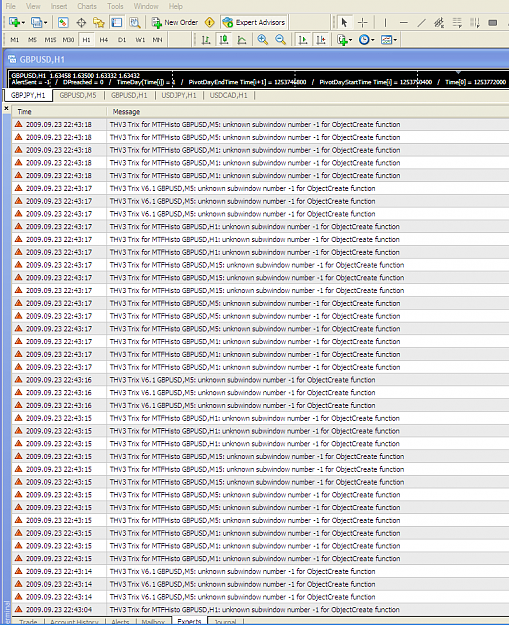This screenshot has width=509, height=625.
Task: Select the M1 timeframe
Action: tap(14, 39)
